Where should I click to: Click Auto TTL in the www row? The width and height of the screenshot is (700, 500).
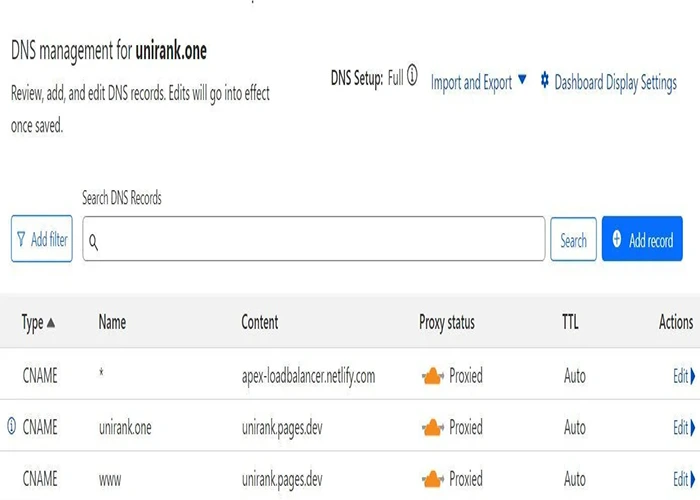coord(575,479)
